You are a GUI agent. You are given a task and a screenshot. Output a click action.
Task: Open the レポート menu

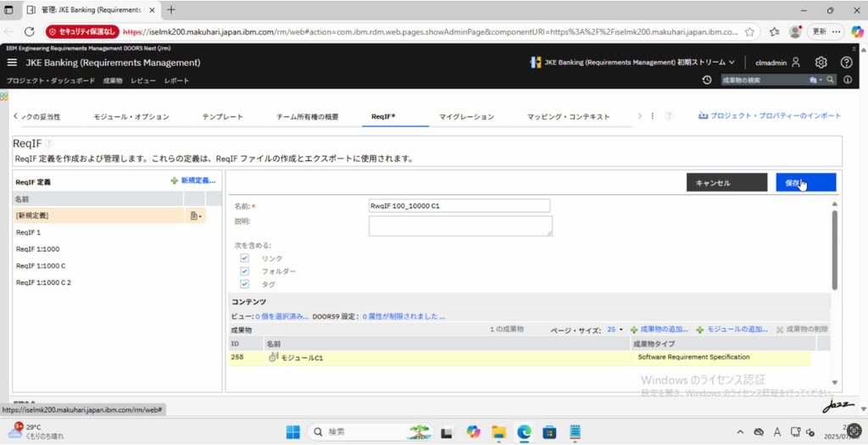pyautogui.click(x=176, y=81)
